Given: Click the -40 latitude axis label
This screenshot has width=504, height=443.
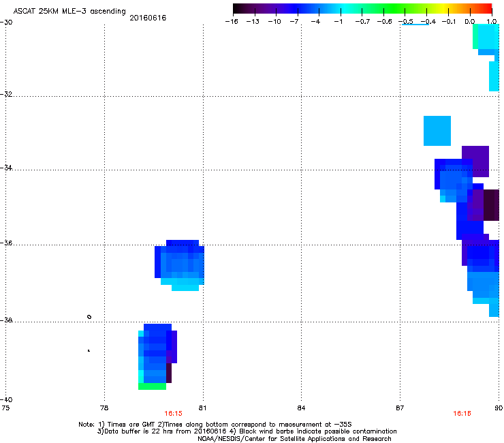Looking at the screenshot, I should pyautogui.click(x=6, y=399).
